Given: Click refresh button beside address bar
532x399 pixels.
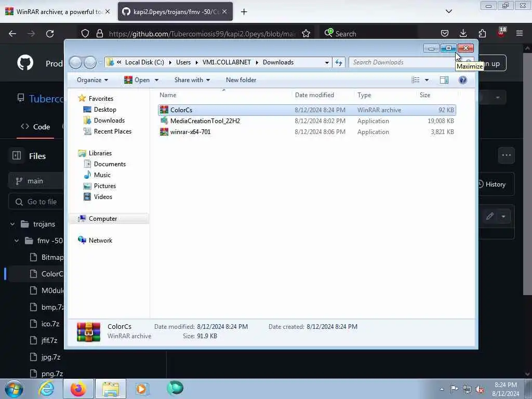Looking at the screenshot, I should pos(339,62).
